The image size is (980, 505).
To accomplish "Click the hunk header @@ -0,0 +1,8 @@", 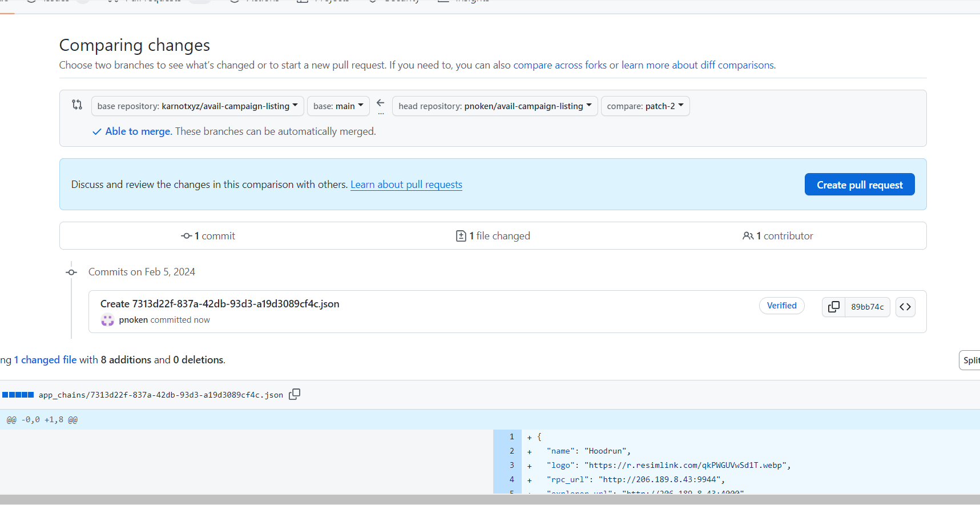I will [42, 420].
